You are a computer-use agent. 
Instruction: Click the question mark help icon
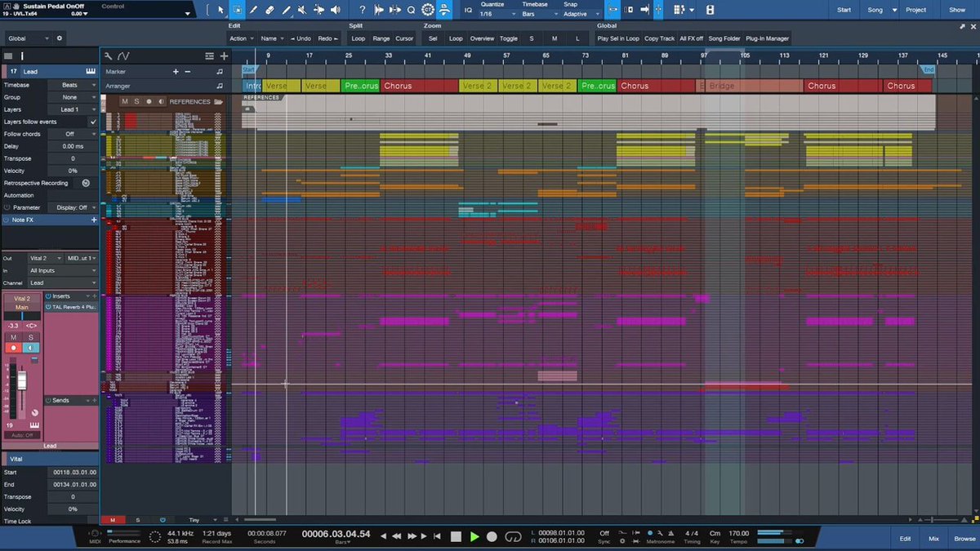click(x=363, y=10)
